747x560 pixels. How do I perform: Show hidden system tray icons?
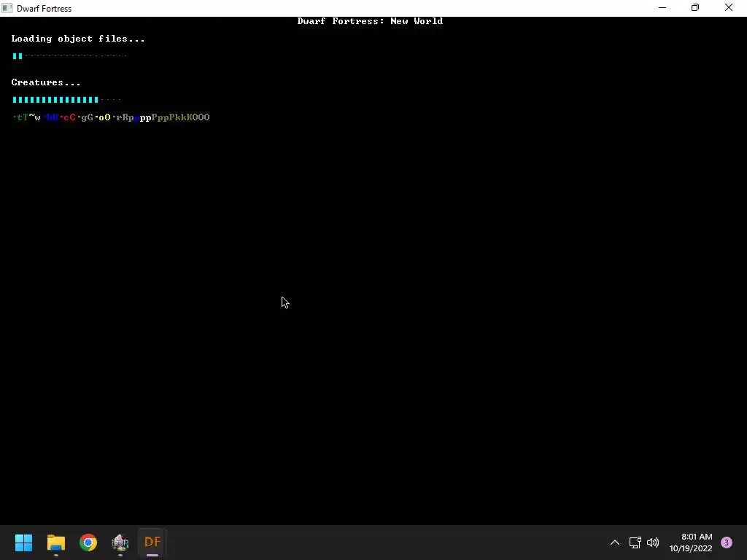pyautogui.click(x=615, y=542)
